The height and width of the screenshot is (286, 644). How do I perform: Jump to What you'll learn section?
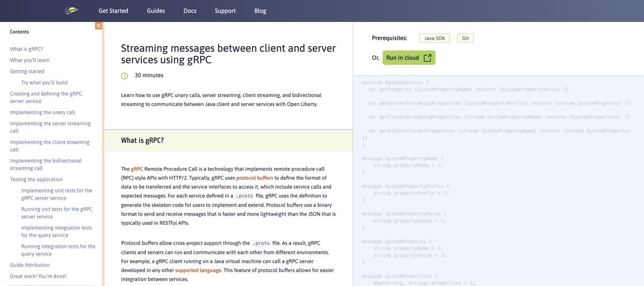tap(30, 60)
